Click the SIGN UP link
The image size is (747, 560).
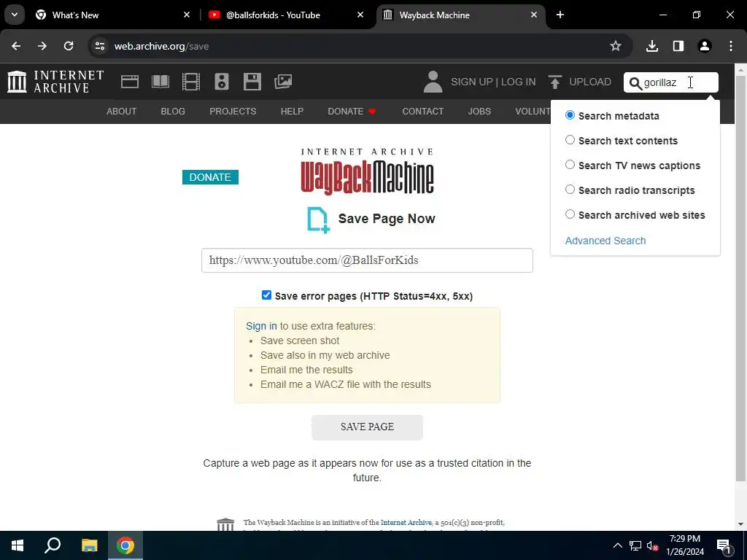[472, 82]
